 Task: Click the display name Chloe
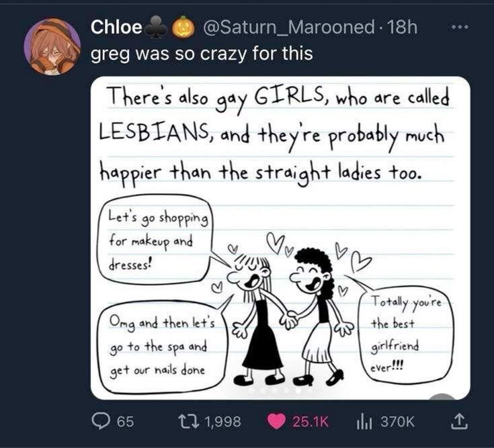(x=116, y=28)
